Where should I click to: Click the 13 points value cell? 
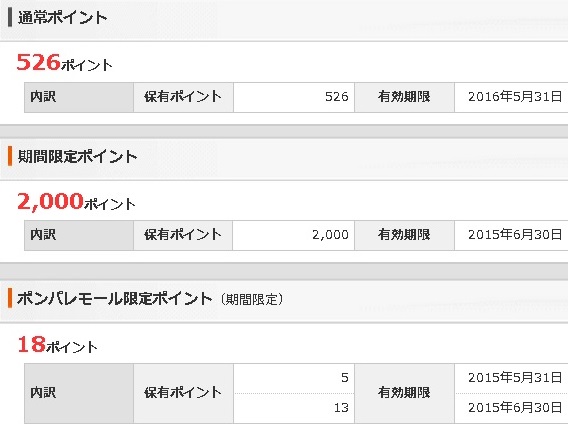pos(294,408)
